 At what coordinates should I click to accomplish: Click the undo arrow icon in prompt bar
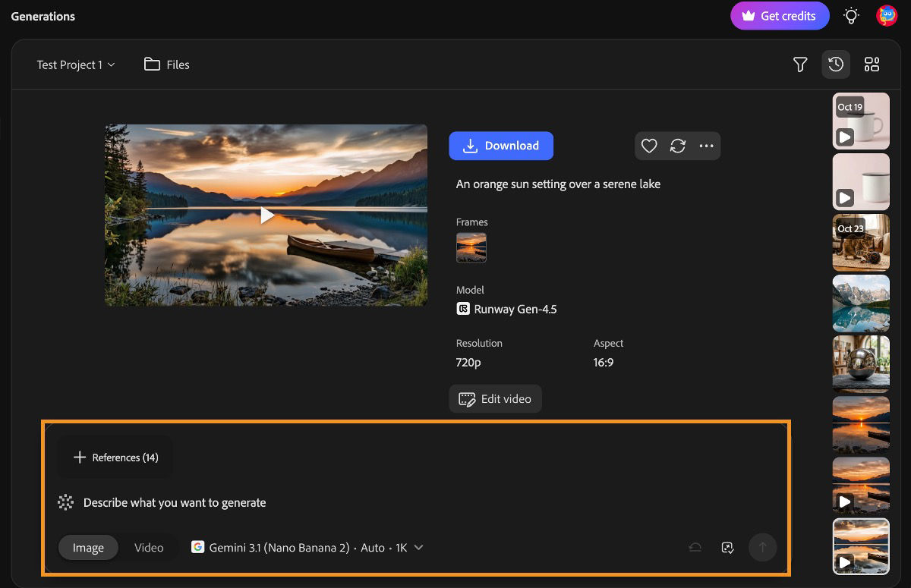click(695, 547)
